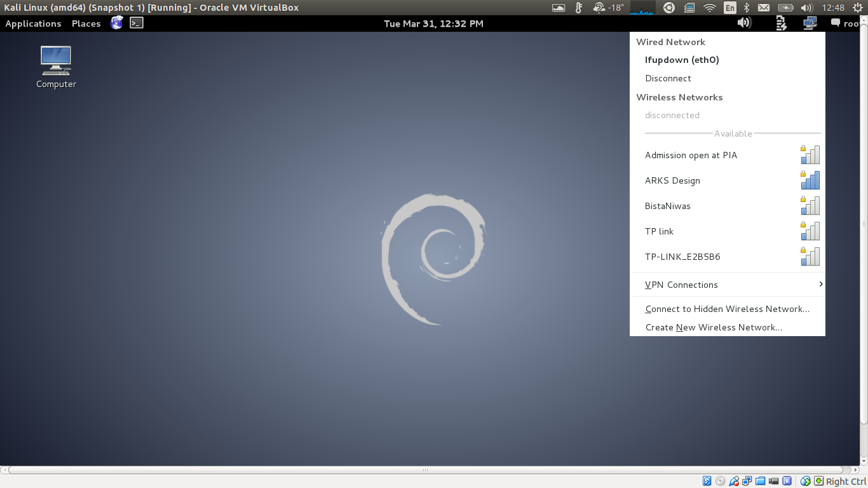
Task: Open the VirtualBox shared folders icon
Action: tap(761, 481)
